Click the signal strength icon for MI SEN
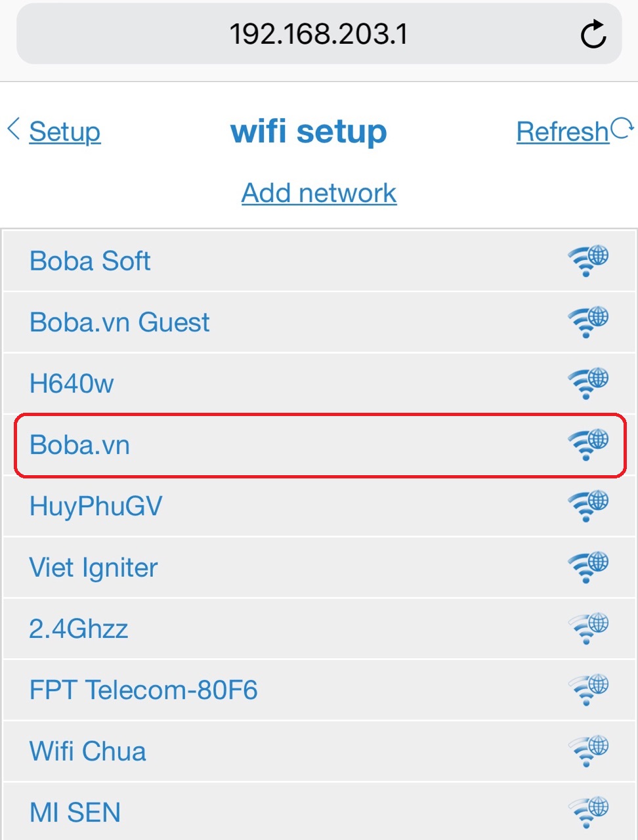 pyautogui.click(x=587, y=812)
